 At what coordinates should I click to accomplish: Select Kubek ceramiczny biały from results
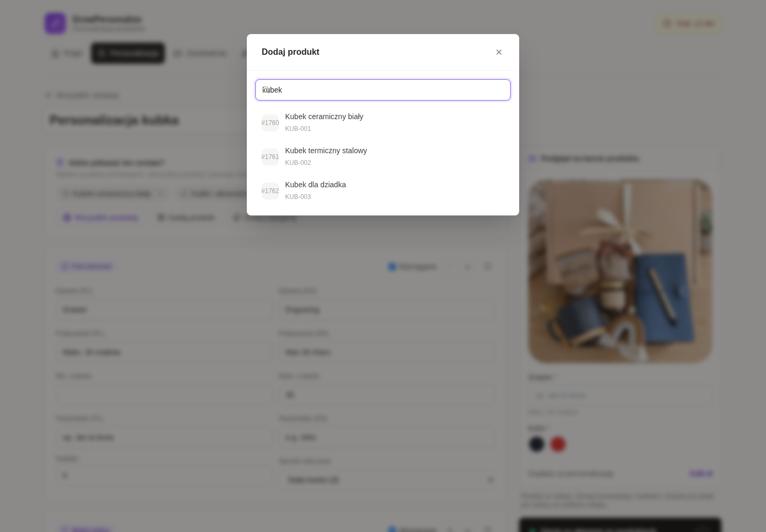tap(383, 123)
